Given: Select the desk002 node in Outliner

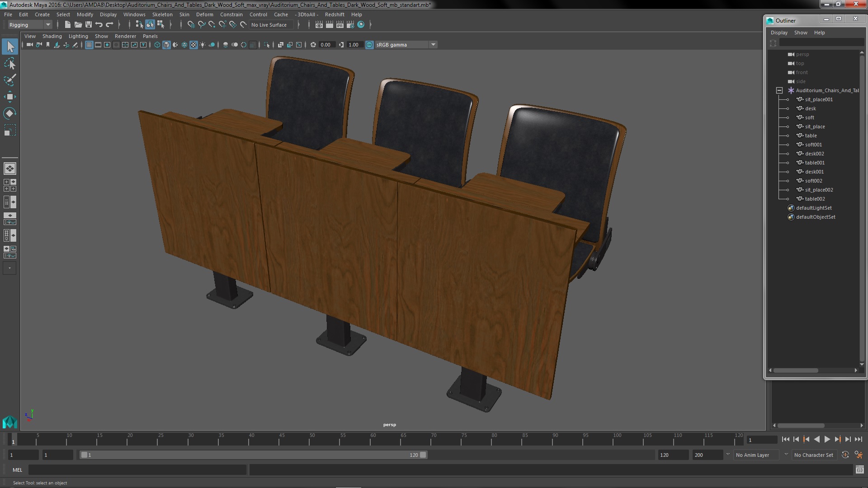Looking at the screenshot, I should click(814, 154).
